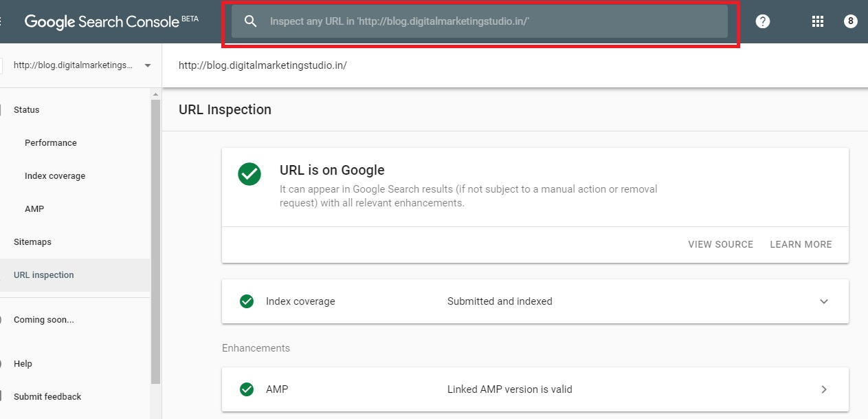Image resolution: width=868 pixels, height=419 pixels.
Task: Click the search magnifier icon
Action: 251,21
